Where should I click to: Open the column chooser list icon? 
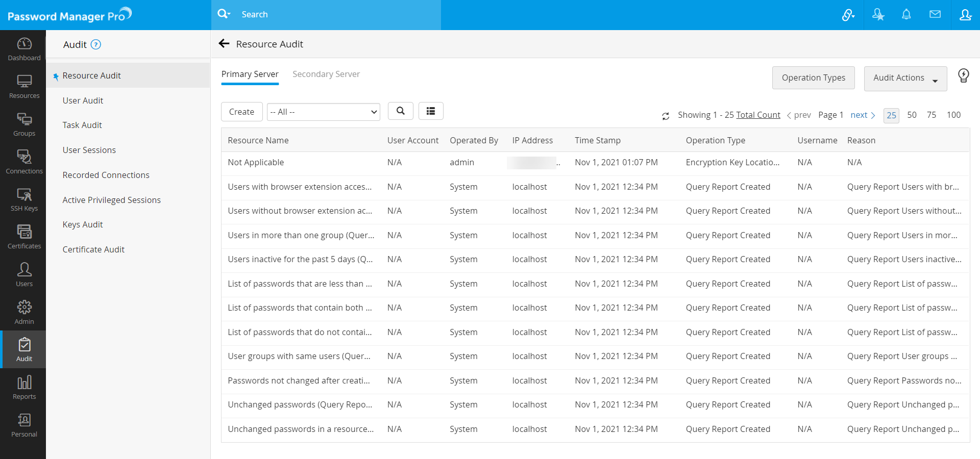(x=431, y=111)
